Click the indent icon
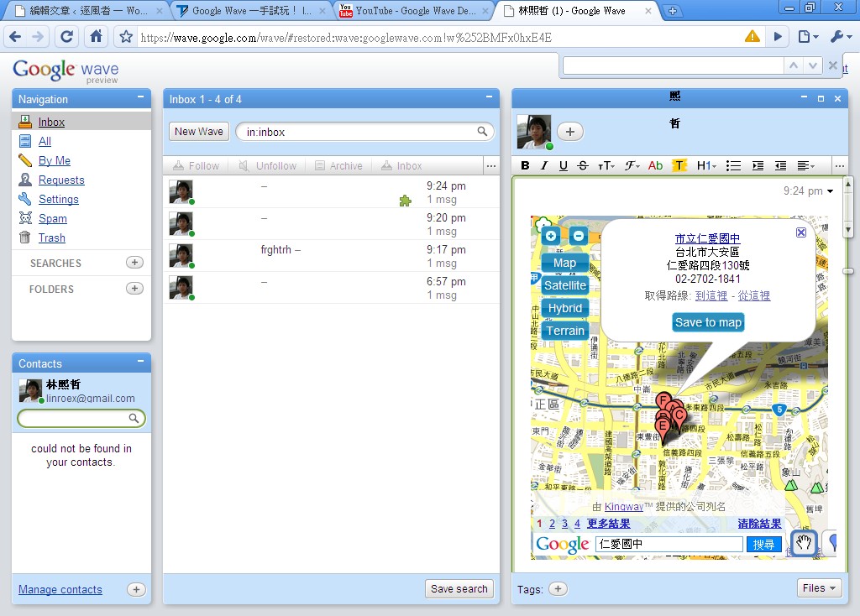Viewport: 860px width, 616px height. 758,165
